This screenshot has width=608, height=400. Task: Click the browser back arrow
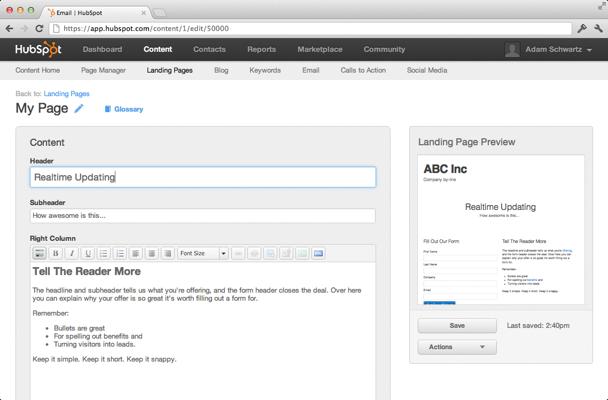tap(11, 29)
